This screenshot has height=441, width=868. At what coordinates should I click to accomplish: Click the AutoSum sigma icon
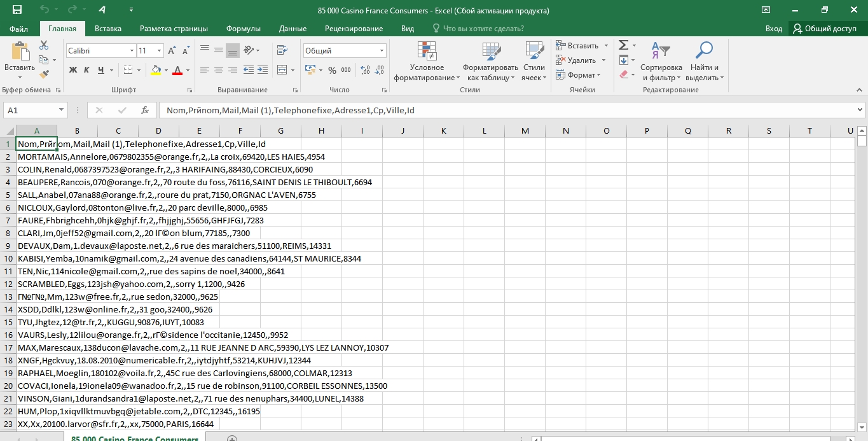point(623,45)
